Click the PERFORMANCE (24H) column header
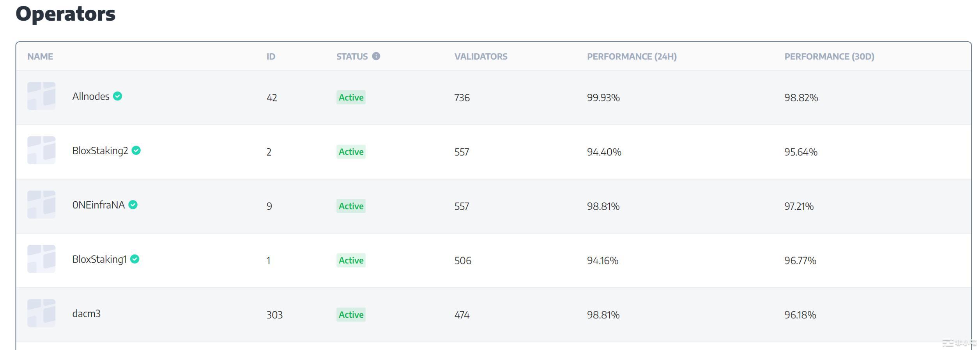This screenshot has height=350, width=980. 632,56
